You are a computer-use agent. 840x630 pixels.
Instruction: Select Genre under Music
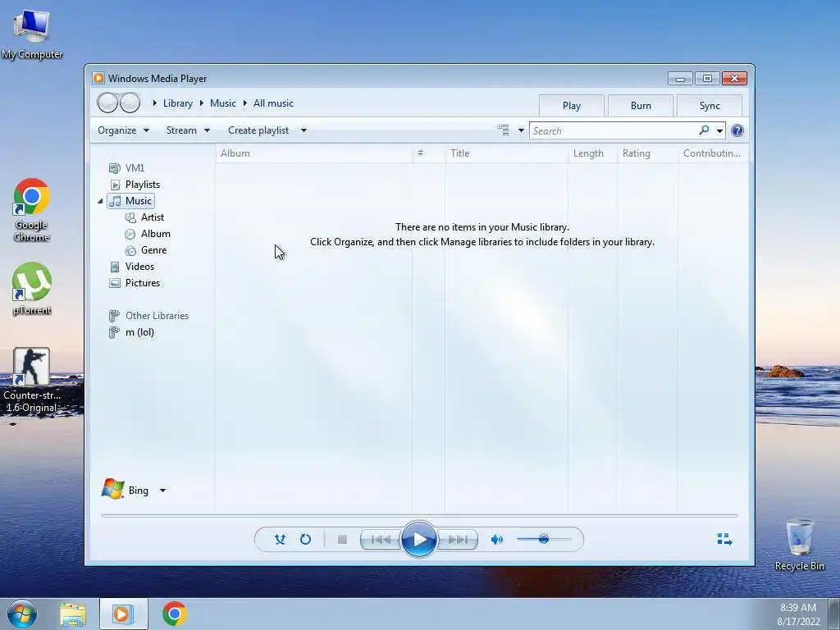click(x=146, y=250)
